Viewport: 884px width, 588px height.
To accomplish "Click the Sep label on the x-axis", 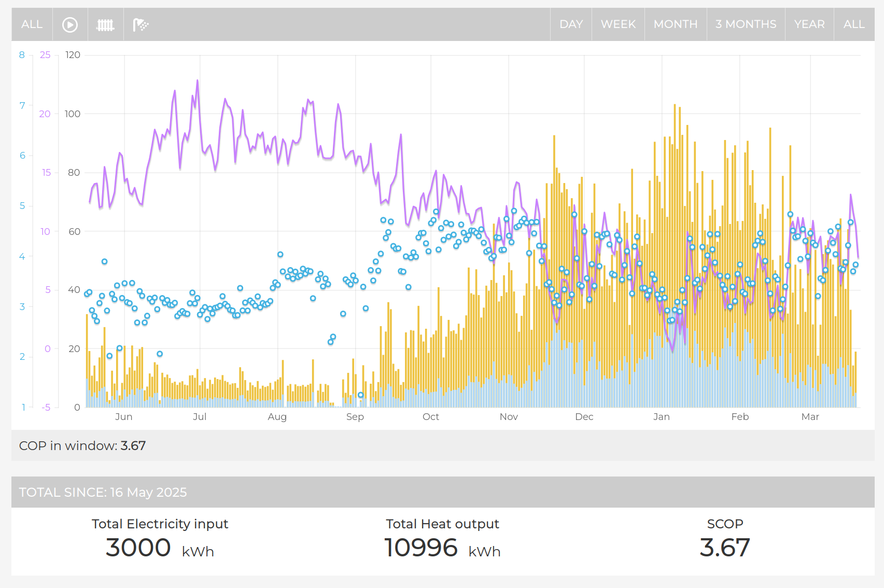I will [x=355, y=417].
